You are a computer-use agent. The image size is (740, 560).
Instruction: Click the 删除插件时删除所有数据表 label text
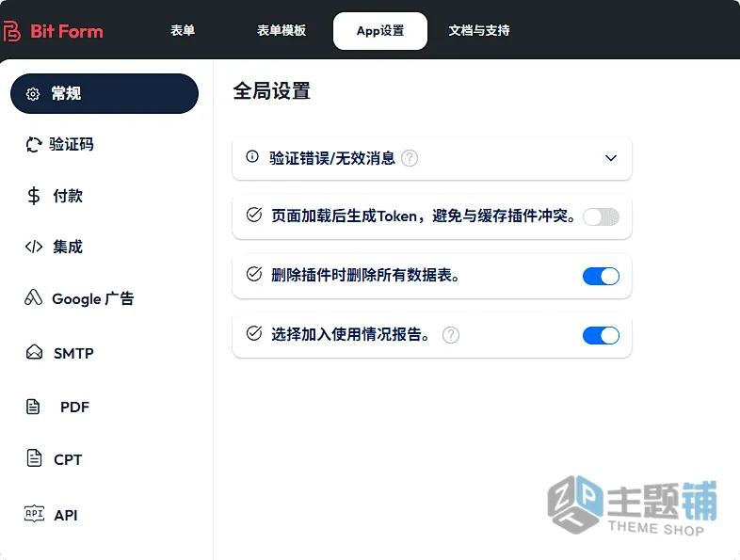tap(365, 275)
